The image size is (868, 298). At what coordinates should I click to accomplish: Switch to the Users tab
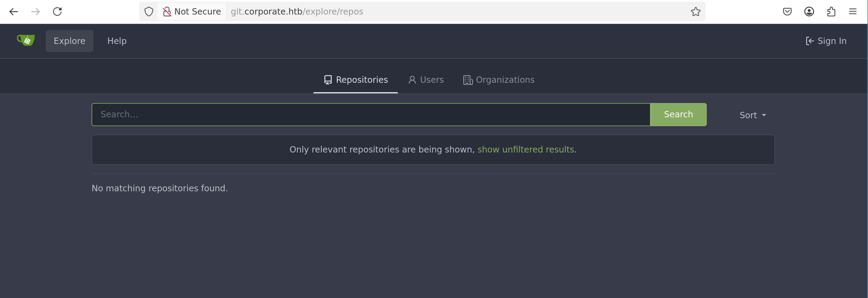click(x=426, y=80)
